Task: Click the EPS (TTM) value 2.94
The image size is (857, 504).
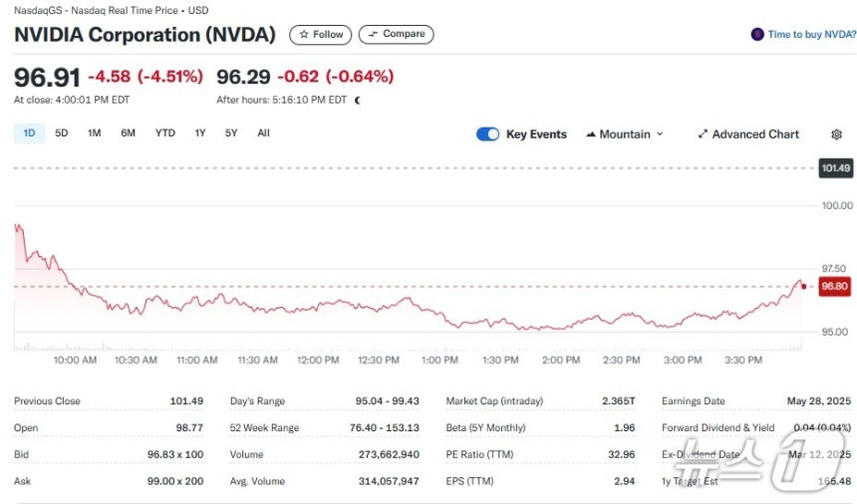Action: pyautogui.click(x=624, y=481)
